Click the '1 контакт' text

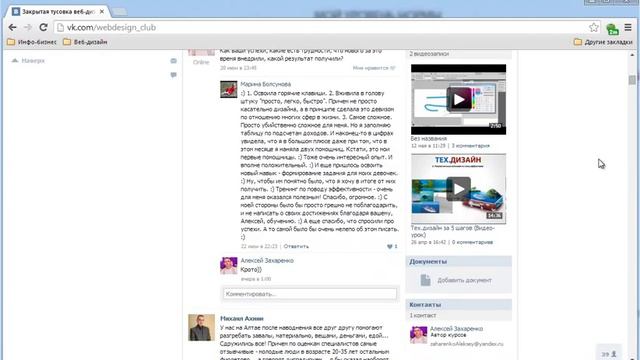(x=423, y=315)
